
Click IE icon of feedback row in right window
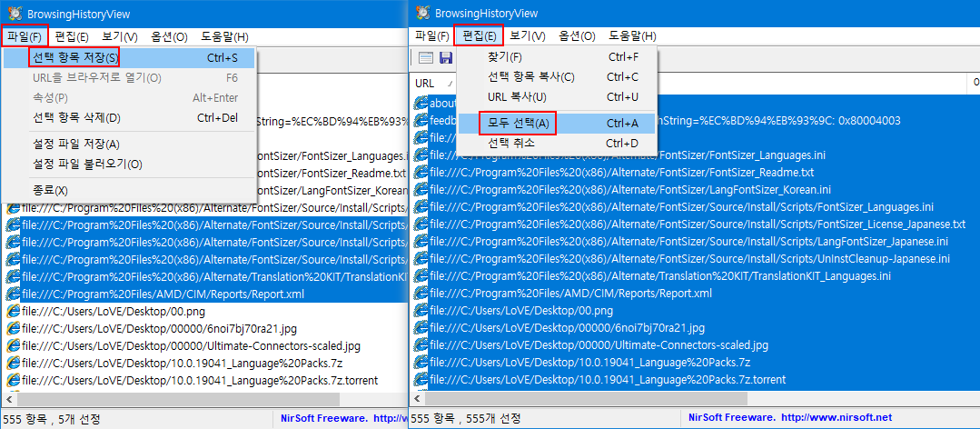click(421, 120)
